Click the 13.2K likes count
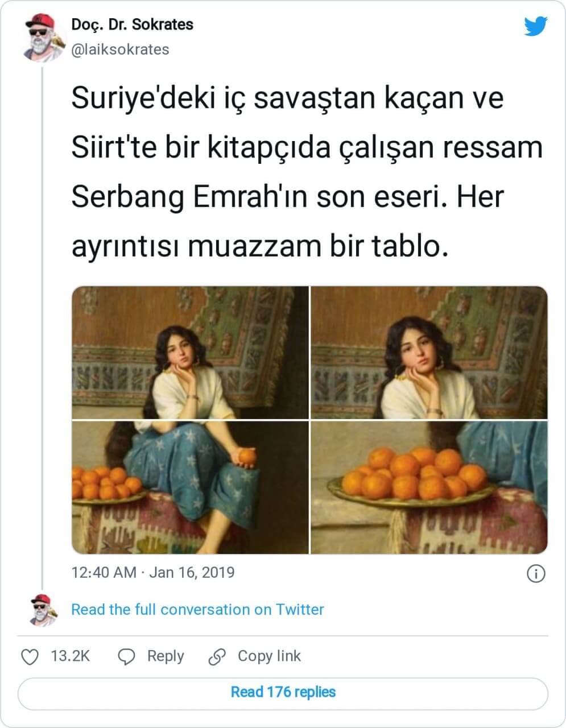 click(71, 656)
